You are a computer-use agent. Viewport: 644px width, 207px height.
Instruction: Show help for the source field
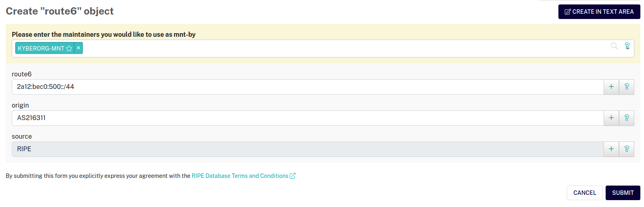[627, 149]
